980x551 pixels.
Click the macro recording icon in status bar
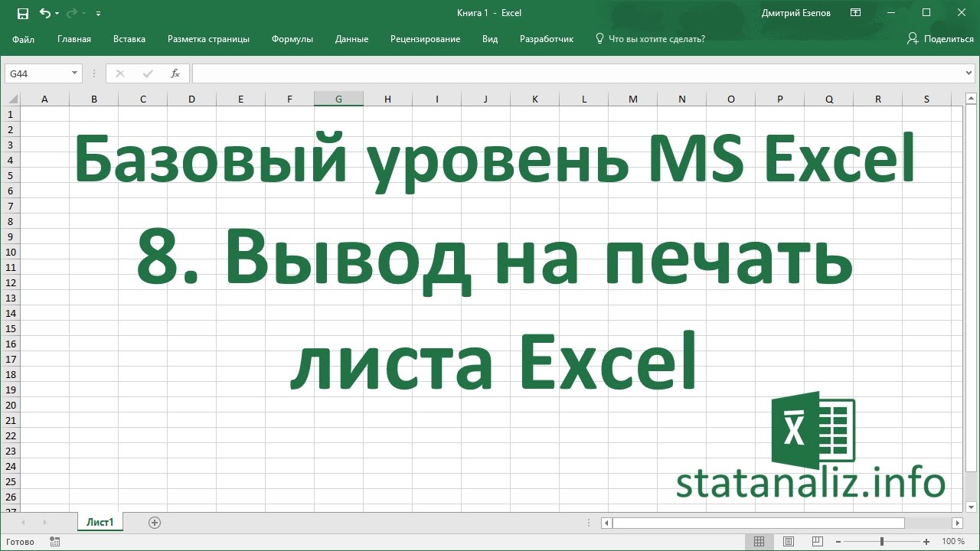[x=54, y=541]
